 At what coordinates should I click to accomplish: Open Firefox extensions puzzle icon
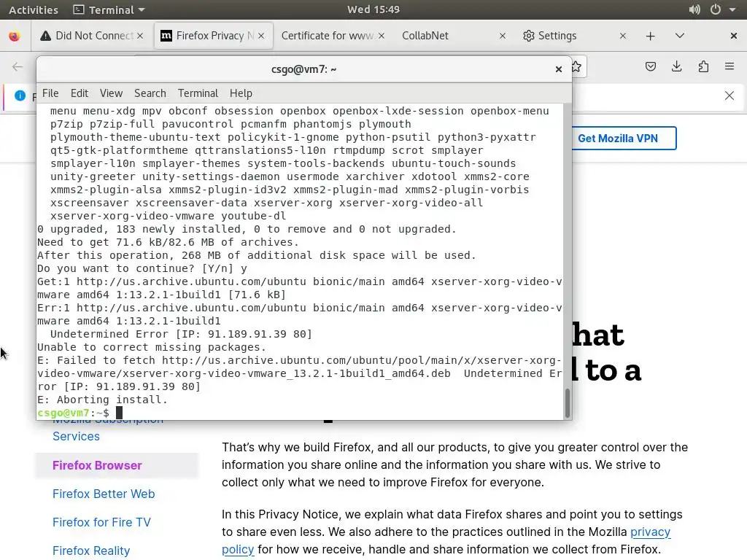[x=703, y=66]
